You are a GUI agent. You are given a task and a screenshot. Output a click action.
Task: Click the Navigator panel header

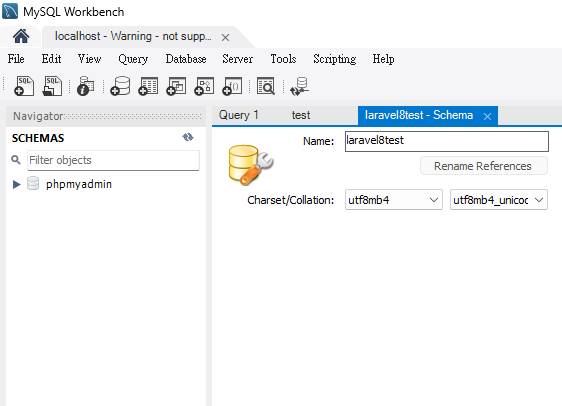pos(106,116)
